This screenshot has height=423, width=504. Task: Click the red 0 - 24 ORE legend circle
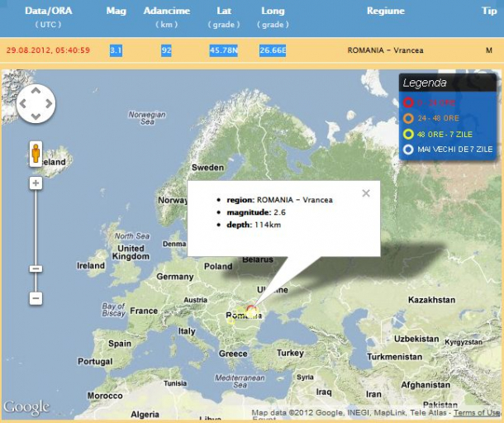[x=408, y=102]
